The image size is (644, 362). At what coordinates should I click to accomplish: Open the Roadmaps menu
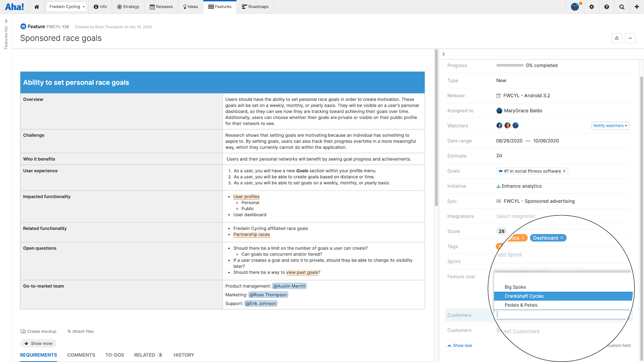point(255,7)
